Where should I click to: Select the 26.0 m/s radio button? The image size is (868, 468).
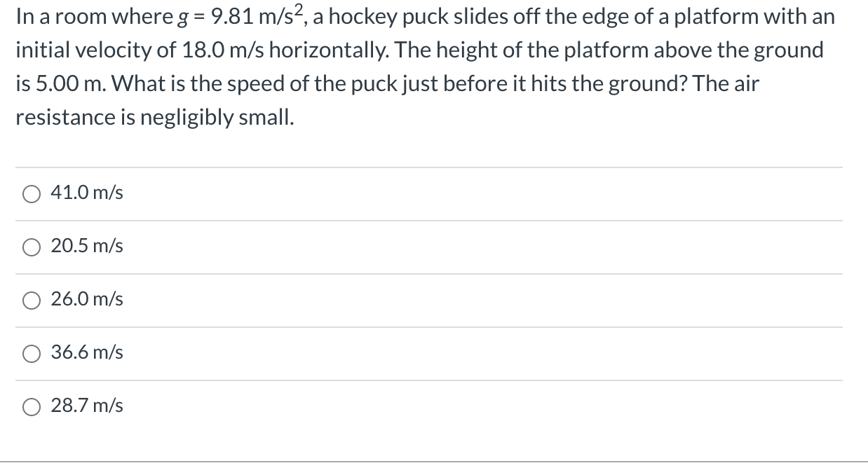click(x=31, y=301)
